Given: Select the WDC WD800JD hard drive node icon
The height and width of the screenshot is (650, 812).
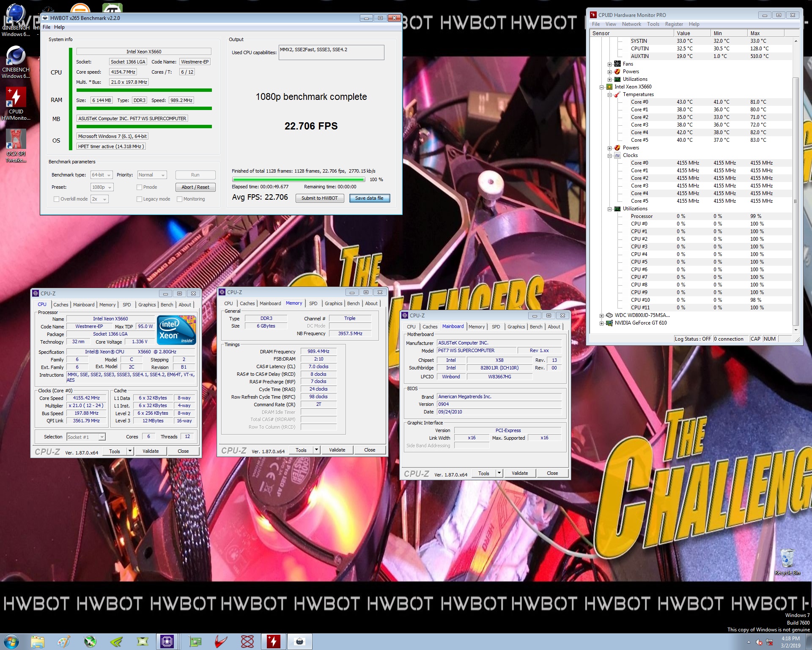Looking at the screenshot, I should tap(609, 315).
